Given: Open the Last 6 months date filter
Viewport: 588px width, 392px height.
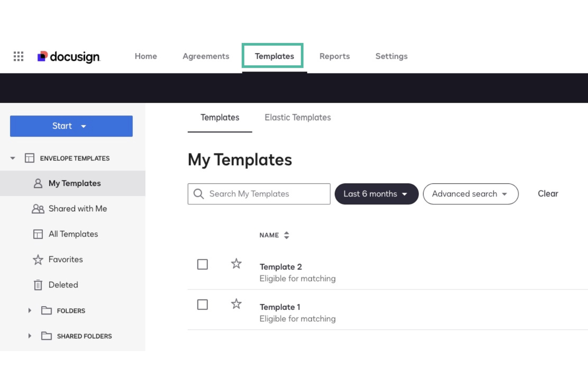Looking at the screenshot, I should [376, 194].
